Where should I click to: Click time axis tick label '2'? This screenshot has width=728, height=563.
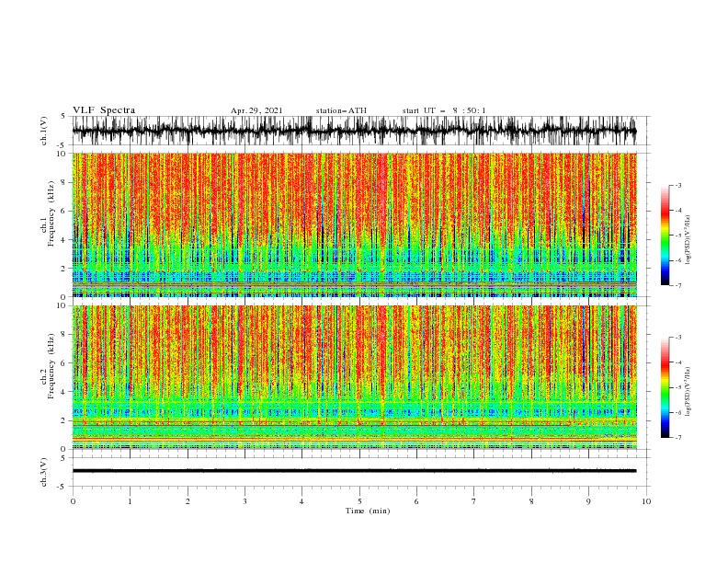tap(188, 501)
